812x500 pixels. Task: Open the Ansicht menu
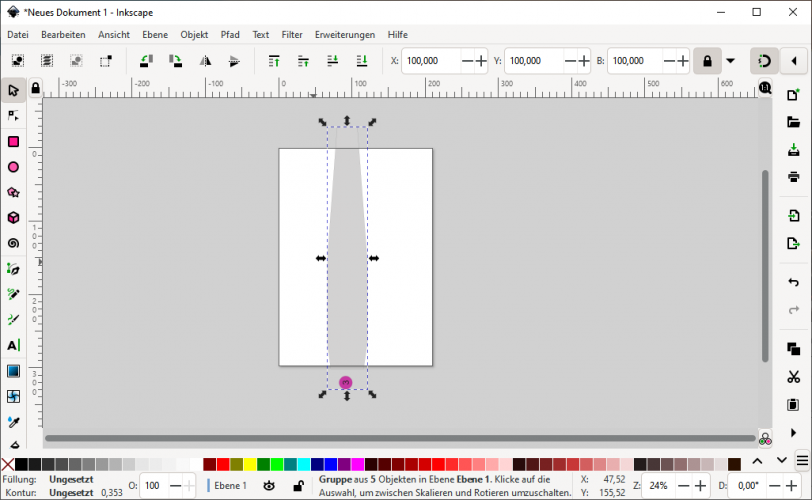[114, 35]
